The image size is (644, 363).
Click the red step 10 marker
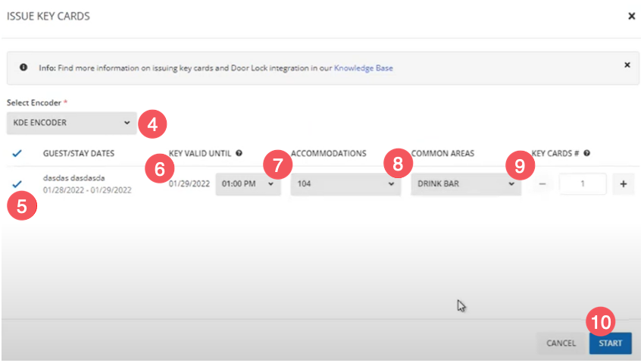click(600, 321)
